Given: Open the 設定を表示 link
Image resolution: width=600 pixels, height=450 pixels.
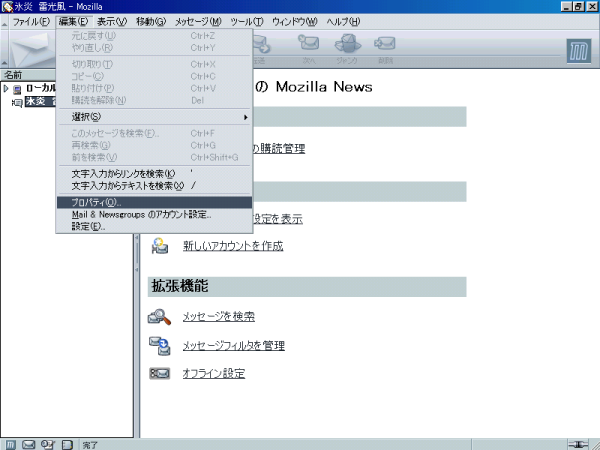Looking at the screenshot, I should [278, 219].
